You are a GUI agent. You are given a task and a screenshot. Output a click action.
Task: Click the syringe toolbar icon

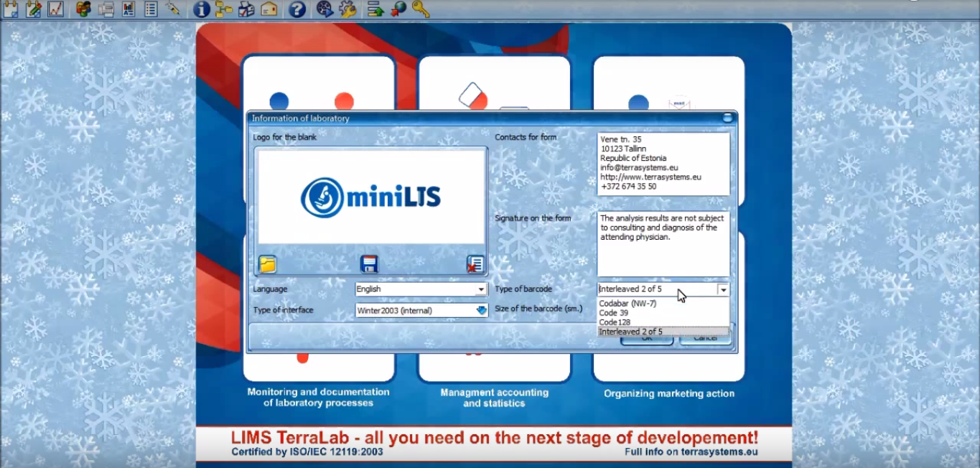[172, 9]
